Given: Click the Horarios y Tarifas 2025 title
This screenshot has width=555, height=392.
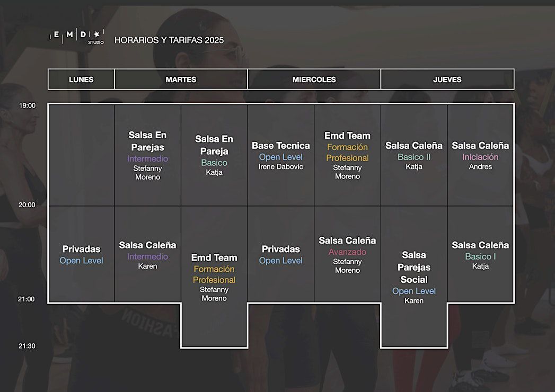Looking at the screenshot, I should [x=169, y=40].
